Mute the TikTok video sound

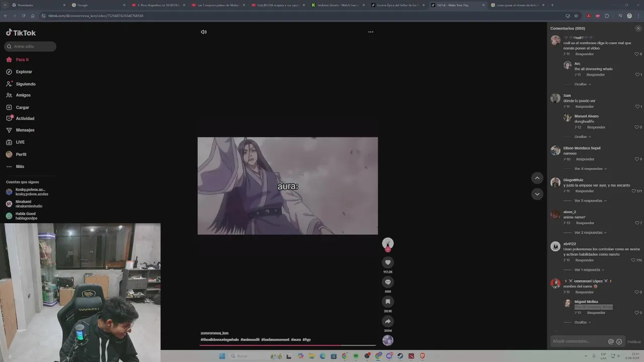tap(204, 32)
